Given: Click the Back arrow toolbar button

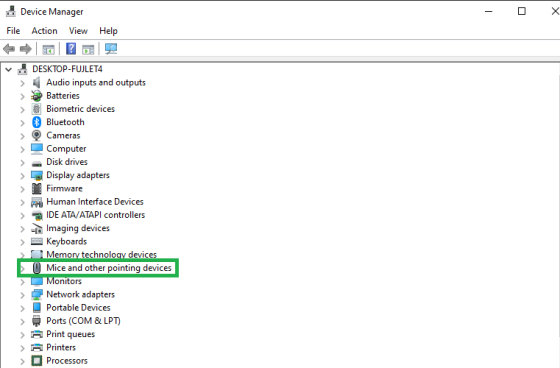Looking at the screenshot, I should 9,49.
